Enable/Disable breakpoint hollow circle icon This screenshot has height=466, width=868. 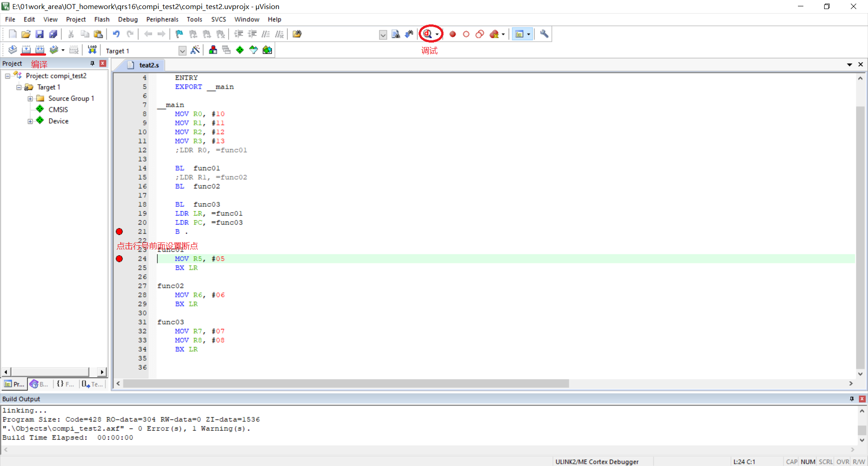point(466,34)
